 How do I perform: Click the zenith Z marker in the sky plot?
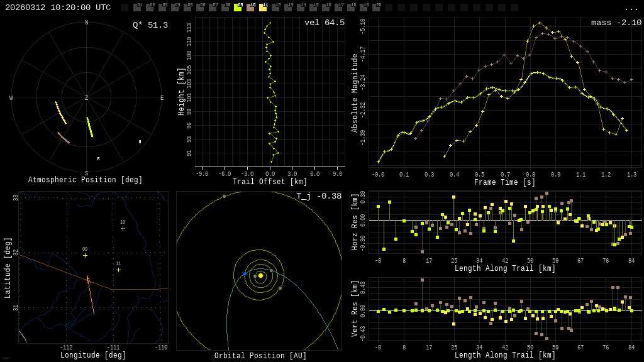(x=87, y=98)
